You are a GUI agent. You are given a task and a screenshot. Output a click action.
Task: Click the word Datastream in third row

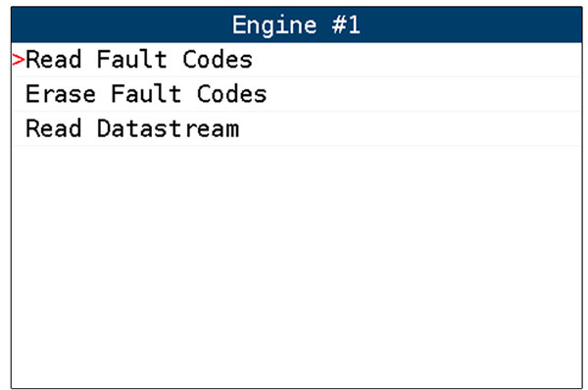pos(168,128)
